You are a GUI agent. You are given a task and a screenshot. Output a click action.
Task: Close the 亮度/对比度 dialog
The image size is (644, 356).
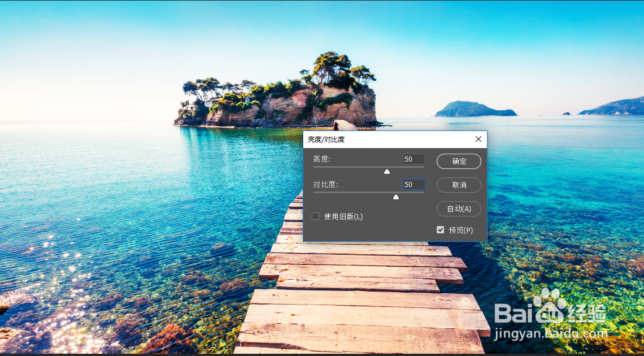pos(478,139)
